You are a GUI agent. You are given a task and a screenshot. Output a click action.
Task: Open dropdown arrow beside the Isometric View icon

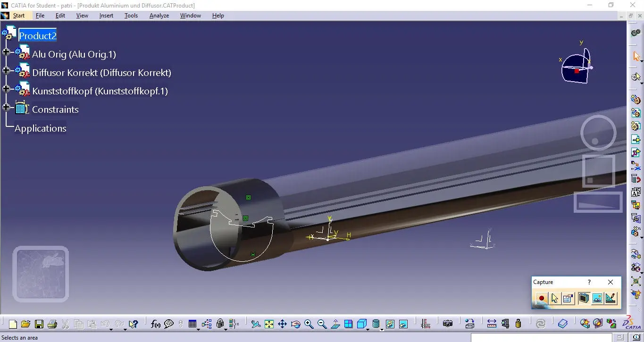click(x=368, y=329)
